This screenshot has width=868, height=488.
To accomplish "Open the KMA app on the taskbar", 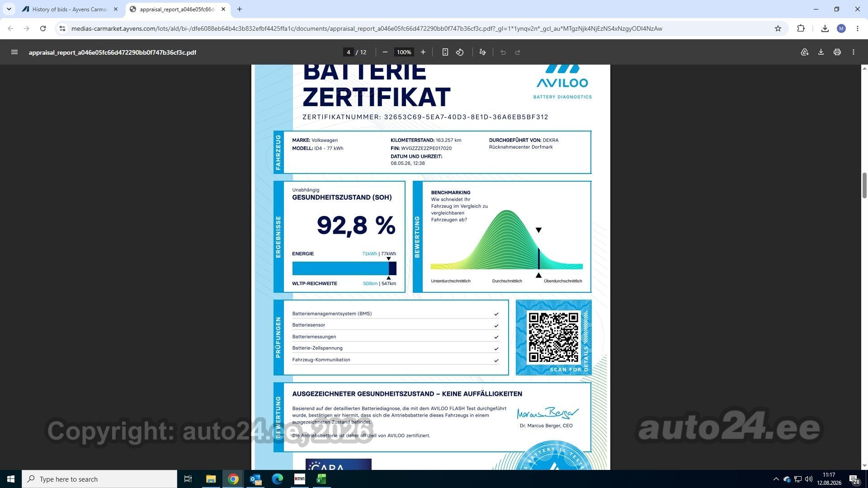I will click(x=299, y=479).
